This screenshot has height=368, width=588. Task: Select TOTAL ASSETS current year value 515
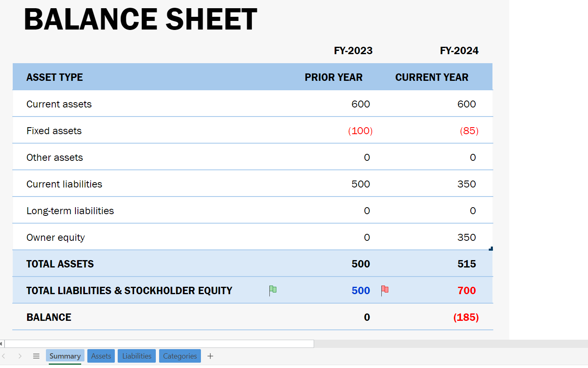467,264
